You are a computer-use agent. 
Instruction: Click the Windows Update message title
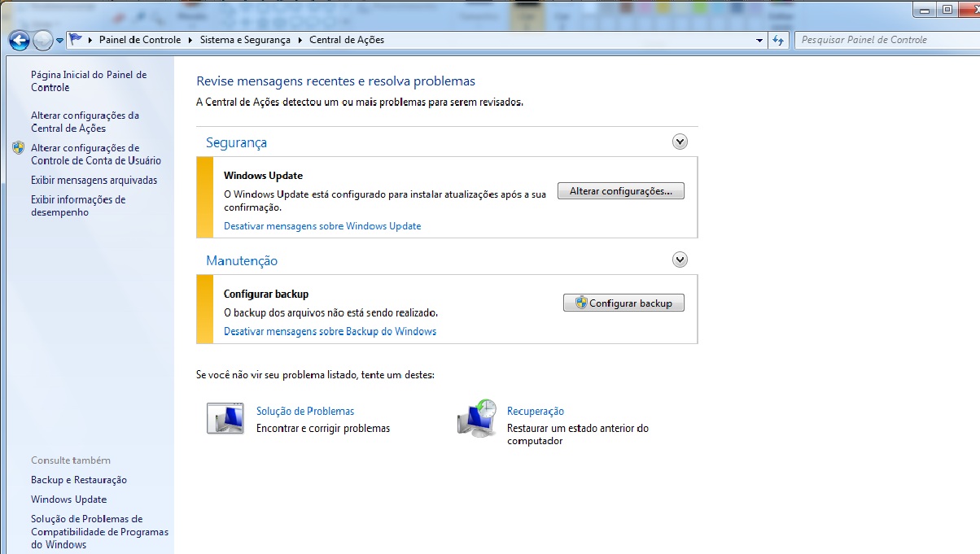pos(263,176)
